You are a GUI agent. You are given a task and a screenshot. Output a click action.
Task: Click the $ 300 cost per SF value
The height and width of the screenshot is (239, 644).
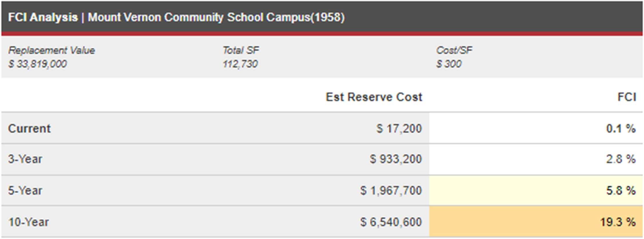point(449,64)
